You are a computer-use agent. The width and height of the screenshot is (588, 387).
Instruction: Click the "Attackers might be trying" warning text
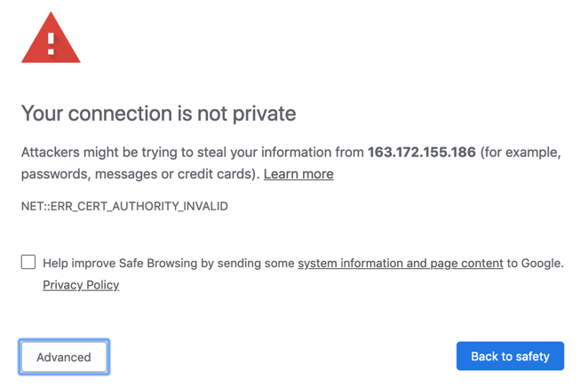pyautogui.click(x=107, y=153)
